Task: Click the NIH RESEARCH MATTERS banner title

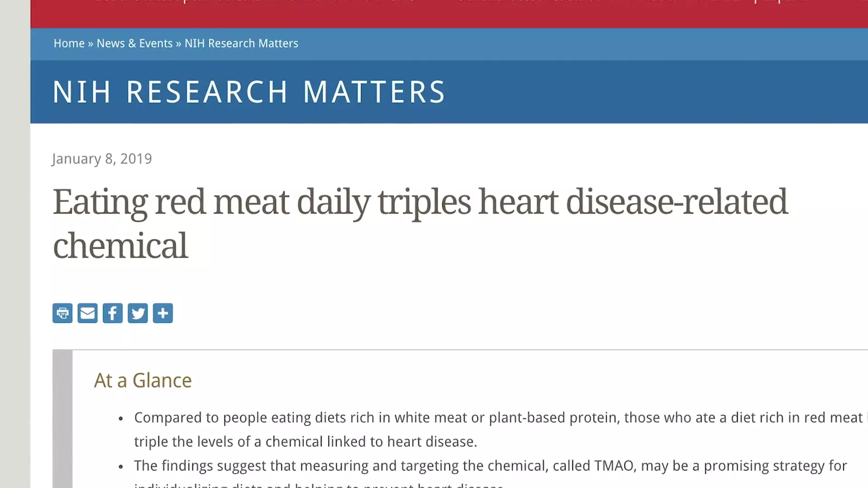Action: coord(249,92)
